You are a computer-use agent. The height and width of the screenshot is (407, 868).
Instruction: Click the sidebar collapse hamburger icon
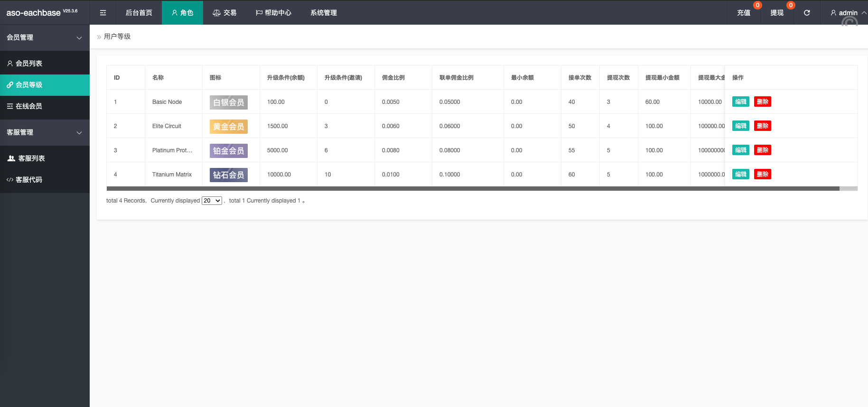pos(103,13)
